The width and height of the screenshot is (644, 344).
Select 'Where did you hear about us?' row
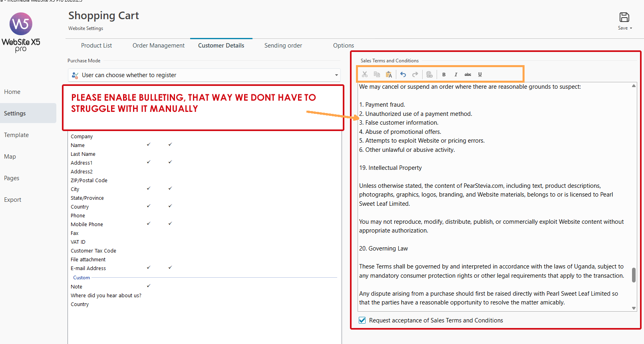(205, 296)
